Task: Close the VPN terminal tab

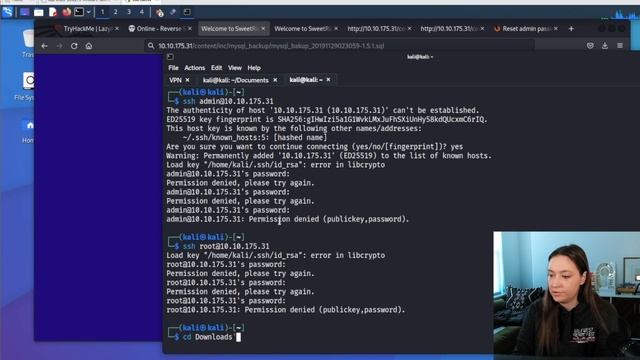Action: (x=187, y=80)
